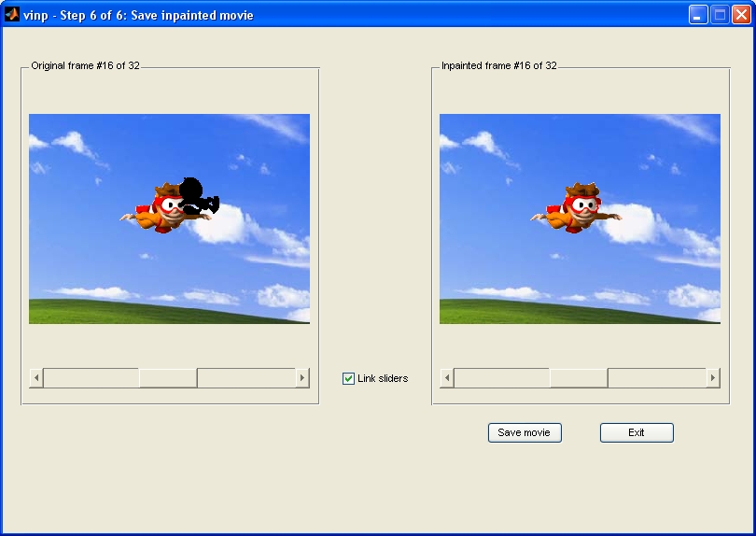Click the Save movie button
Screen dimensions: 756x536
pyautogui.click(x=525, y=432)
